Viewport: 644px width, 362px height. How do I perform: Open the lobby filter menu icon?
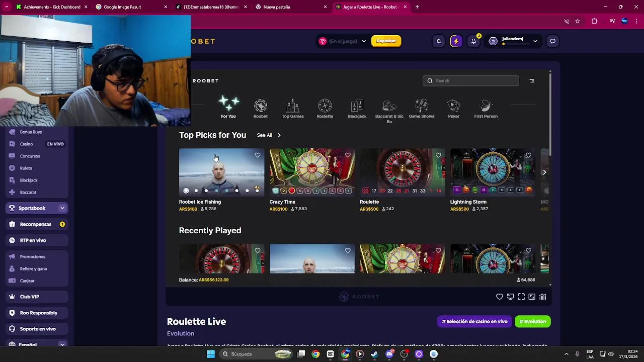click(x=532, y=80)
